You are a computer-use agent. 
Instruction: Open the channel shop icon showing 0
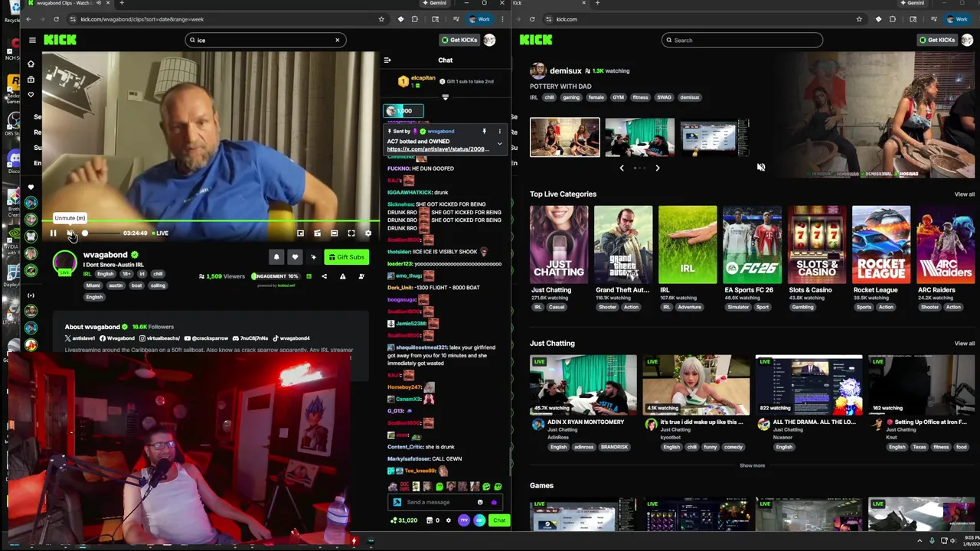tap(433, 520)
